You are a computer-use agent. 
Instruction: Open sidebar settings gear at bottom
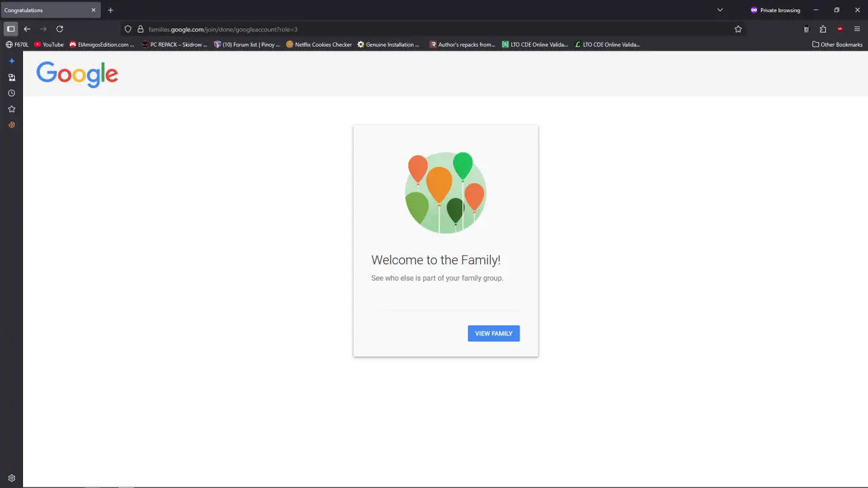[12, 478]
